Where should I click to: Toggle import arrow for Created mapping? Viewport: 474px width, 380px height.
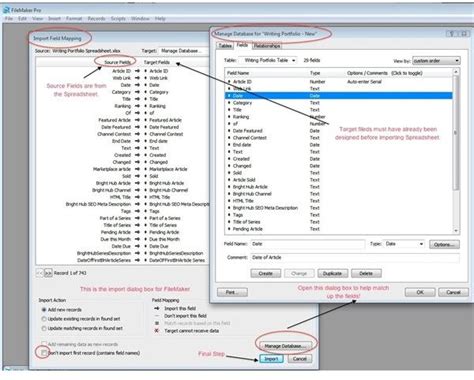point(137,155)
